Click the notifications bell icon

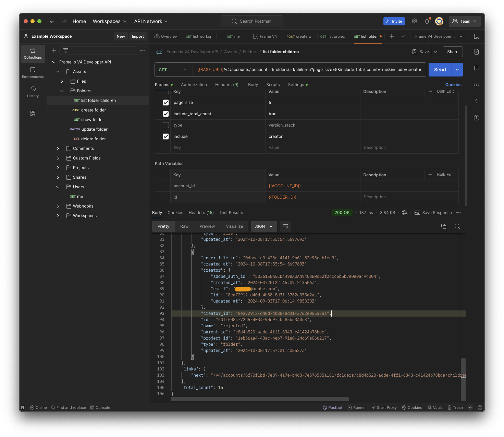point(427,21)
